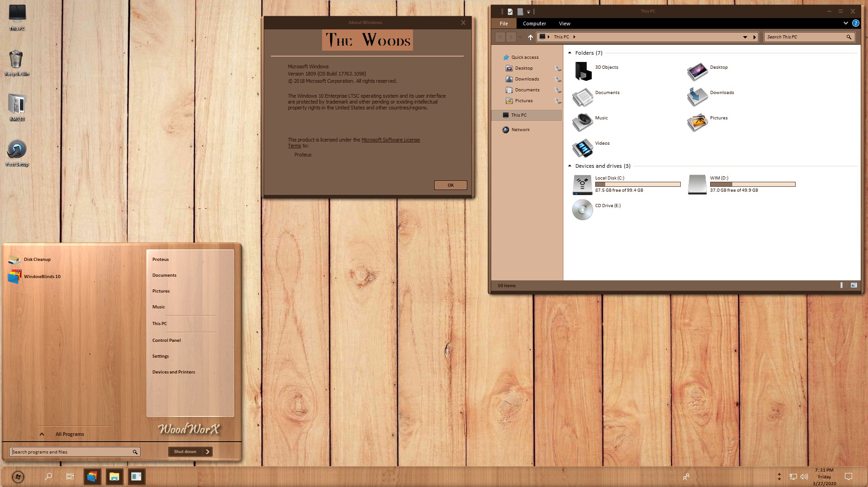Collapse the Folders (7) group
Screen dimensions: 868x487
[x=570, y=53]
